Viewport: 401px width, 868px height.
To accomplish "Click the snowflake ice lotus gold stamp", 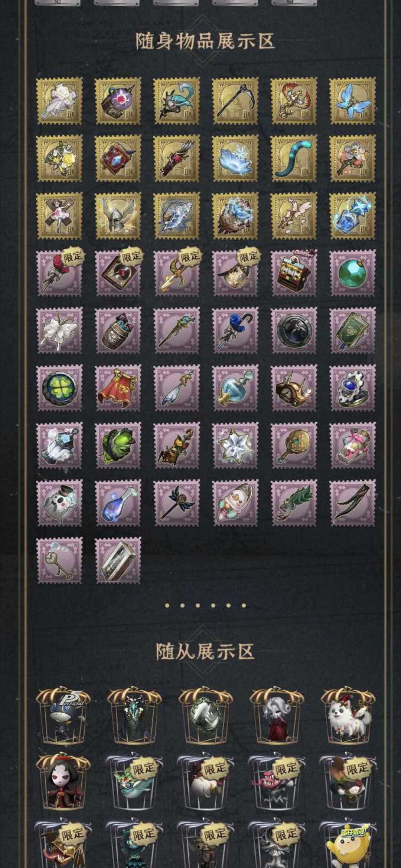I will click(x=235, y=158).
